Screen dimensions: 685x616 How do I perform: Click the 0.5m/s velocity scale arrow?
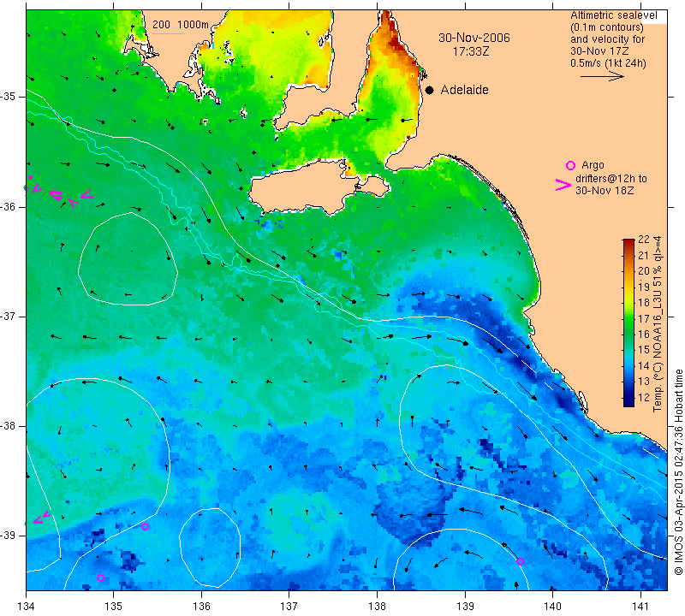(x=602, y=76)
